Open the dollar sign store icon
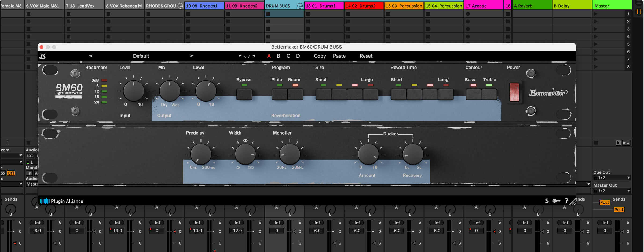This screenshot has height=252, width=644. coord(547,201)
